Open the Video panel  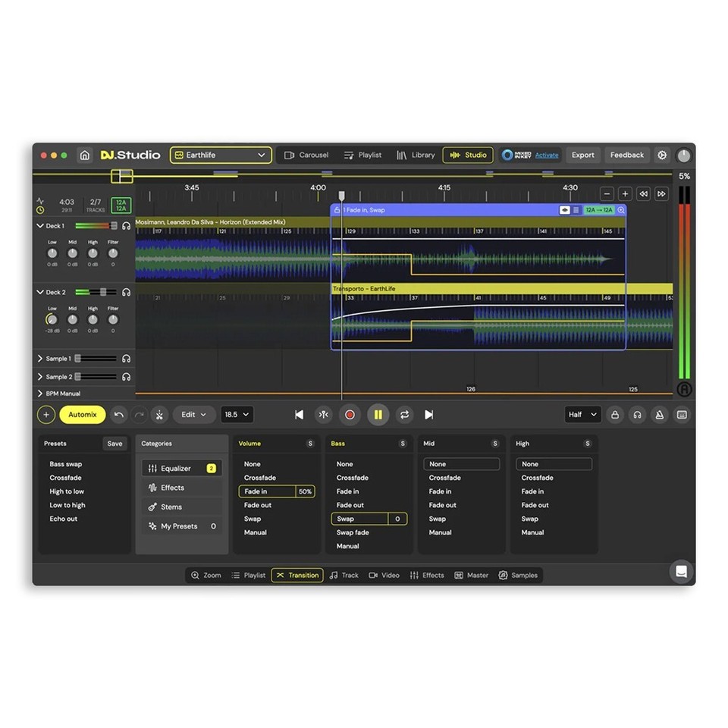[384, 575]
